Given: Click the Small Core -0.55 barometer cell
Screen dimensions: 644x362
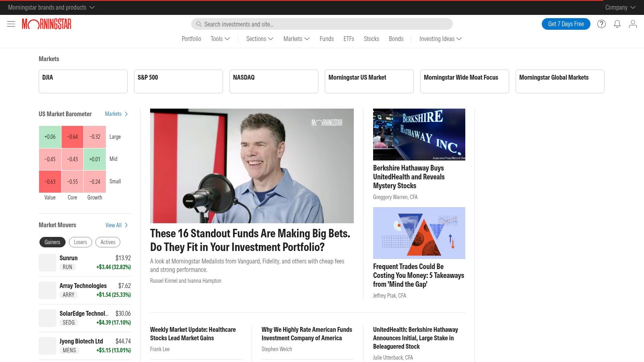Looking at the screenshot, I should click(x=72, y=182).
